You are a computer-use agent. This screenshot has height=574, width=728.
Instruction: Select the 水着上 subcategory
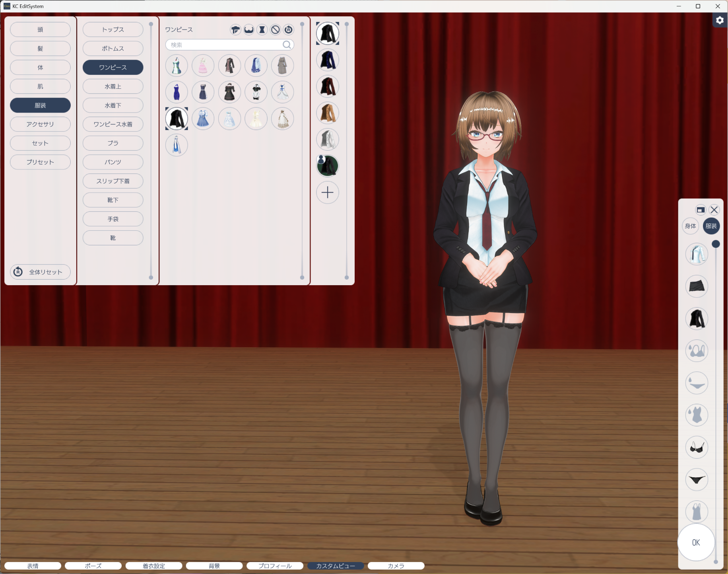(113, 86)
